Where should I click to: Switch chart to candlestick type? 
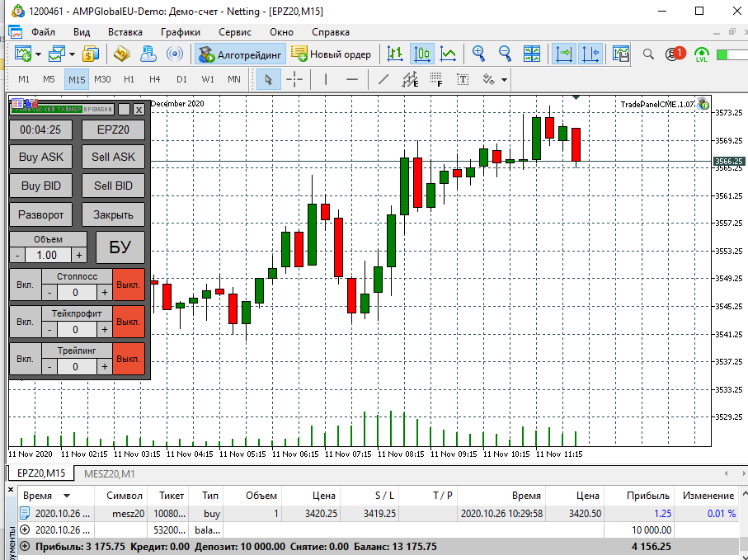[422, 54]
